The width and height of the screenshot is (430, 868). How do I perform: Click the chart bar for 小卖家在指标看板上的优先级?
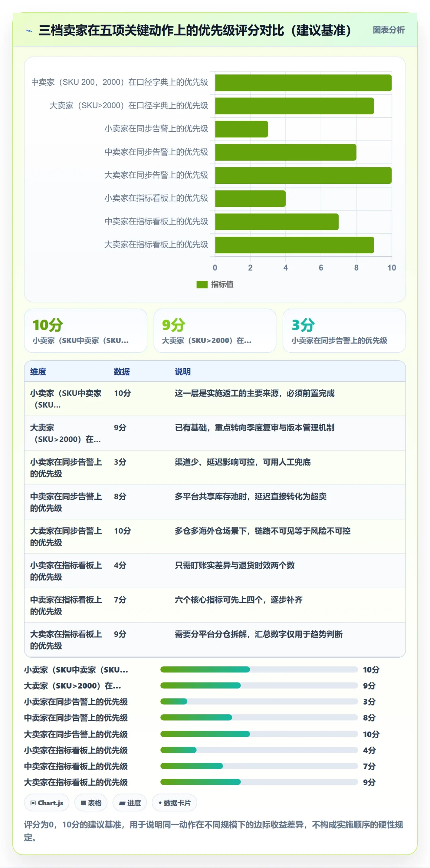(x=250, y=199)
